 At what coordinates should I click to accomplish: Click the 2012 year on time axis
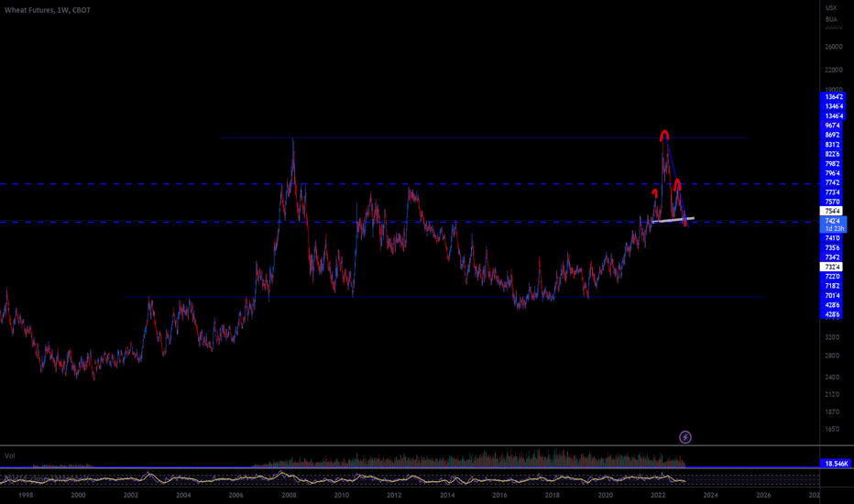point(394,495)
